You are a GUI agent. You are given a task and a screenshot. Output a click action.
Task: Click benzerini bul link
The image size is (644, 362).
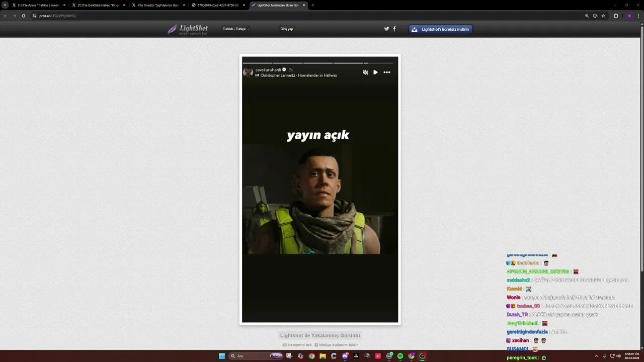(x=297, y=345)
